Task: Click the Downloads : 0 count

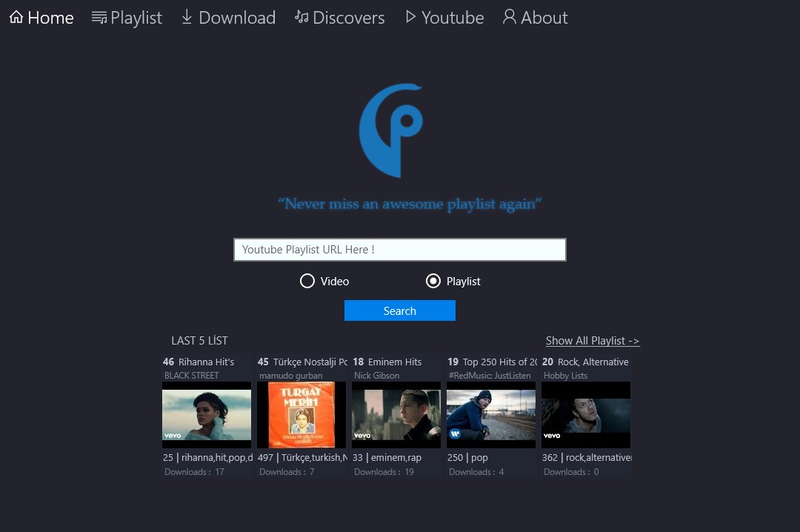Action: pyautogui.click(x=571, y=472)
